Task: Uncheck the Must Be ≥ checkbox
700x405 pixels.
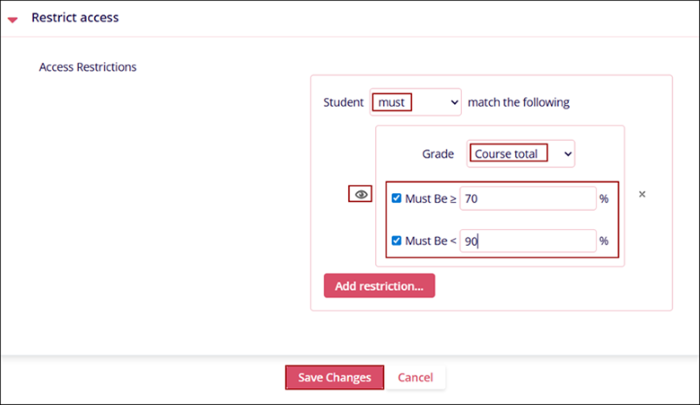Action: (397, 198)
